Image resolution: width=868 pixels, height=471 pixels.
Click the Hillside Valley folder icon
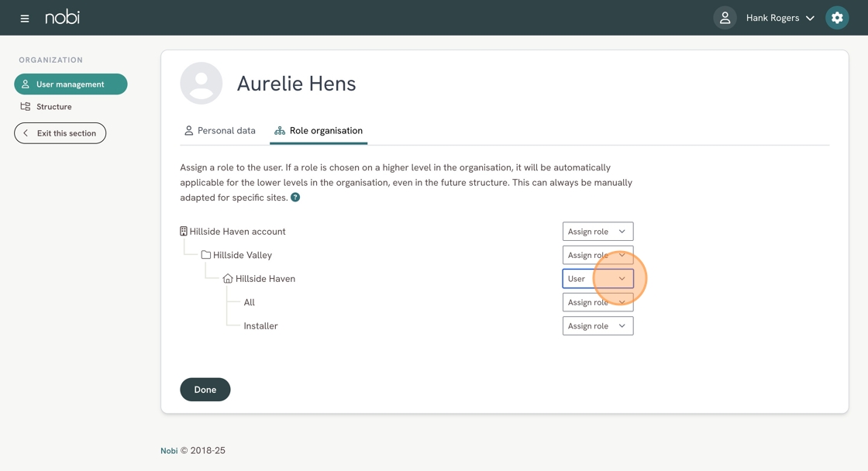click(206, 255)
